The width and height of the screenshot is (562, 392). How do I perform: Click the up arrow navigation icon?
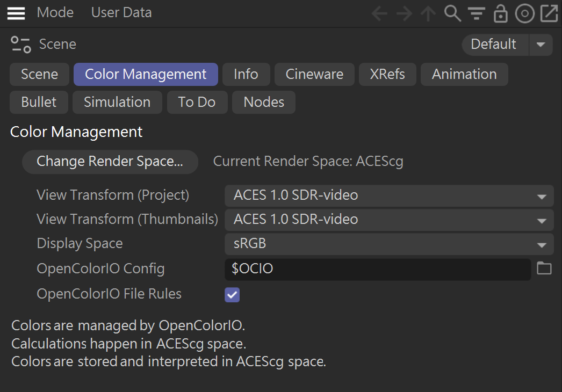coord(428,14)
